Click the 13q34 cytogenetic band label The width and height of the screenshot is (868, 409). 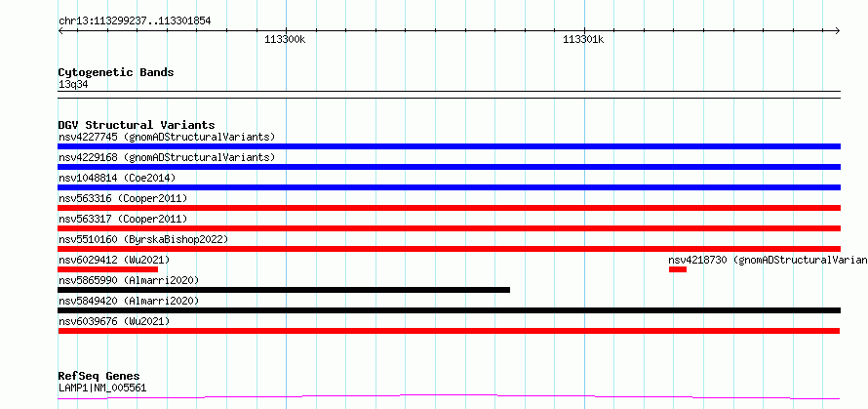[73, 85]
